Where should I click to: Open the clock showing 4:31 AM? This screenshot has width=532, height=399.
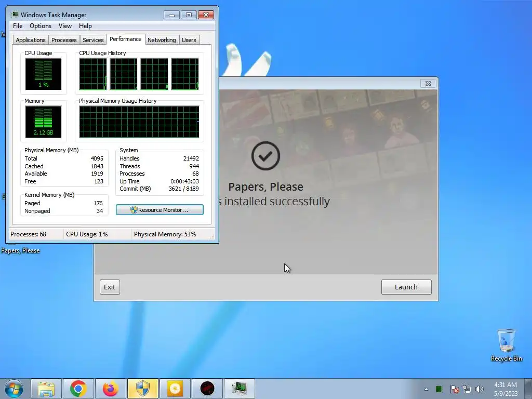(x=506, y=389)
